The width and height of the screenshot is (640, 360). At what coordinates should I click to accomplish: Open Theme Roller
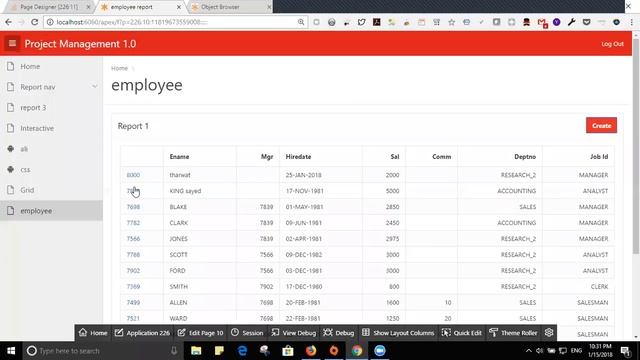513,333
